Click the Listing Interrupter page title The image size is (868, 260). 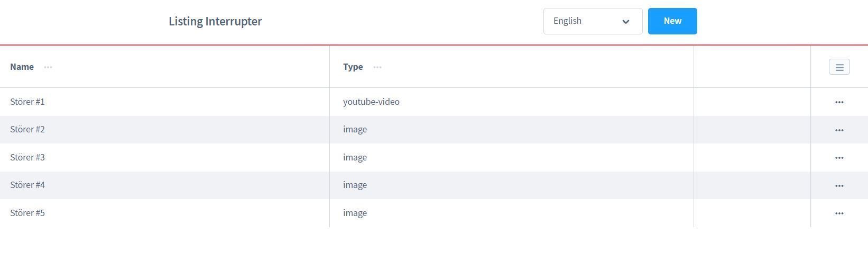pyautogui.click(x=215, y=21)
